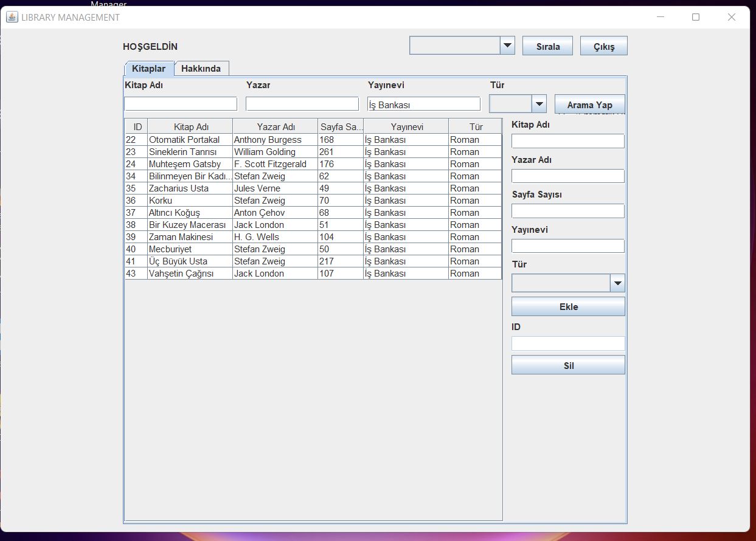
Task: Click the Kitap Adı search input field
Action: tap(180, 103)
